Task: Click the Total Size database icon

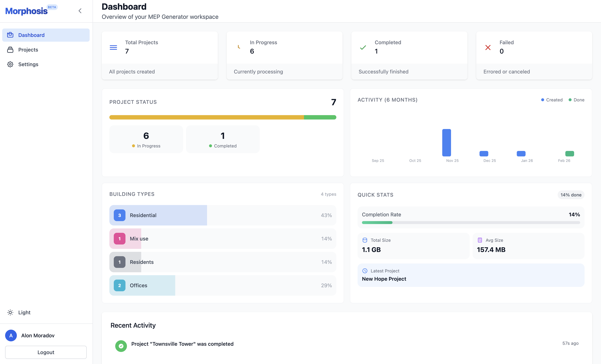Action: (365, 240)
